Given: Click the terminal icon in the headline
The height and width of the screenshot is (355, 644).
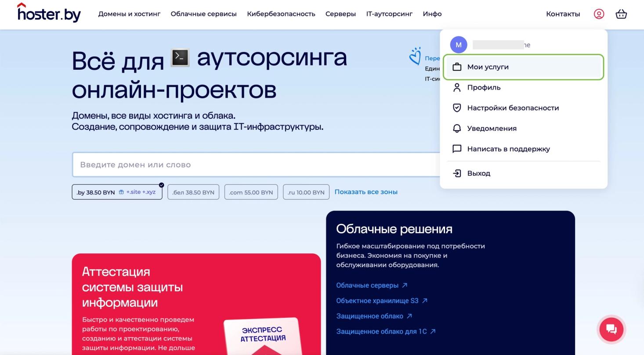Looking at the screenshot, I should pyautogui.click(x=180, y=57).
